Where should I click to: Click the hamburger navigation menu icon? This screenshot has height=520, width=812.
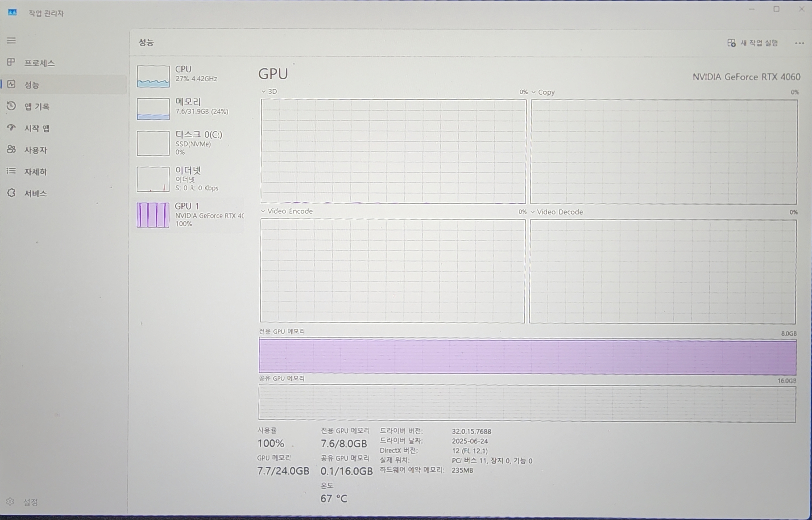[x=11, y=40]
